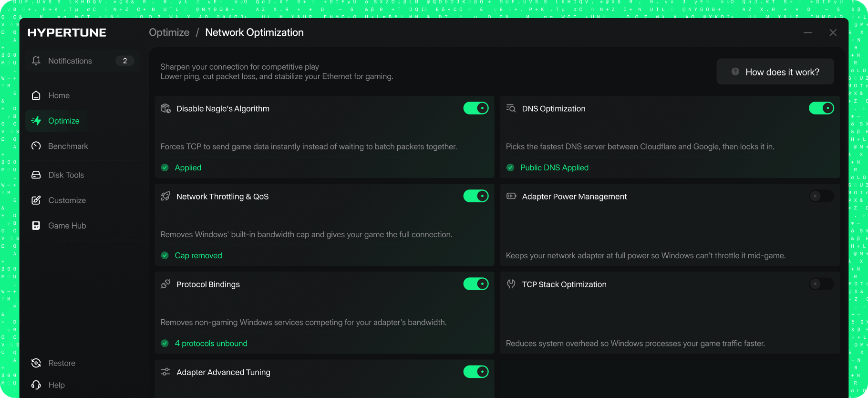Click the Public DNS Applied status text
Screen dimensions: 868x398
point(554,168)
